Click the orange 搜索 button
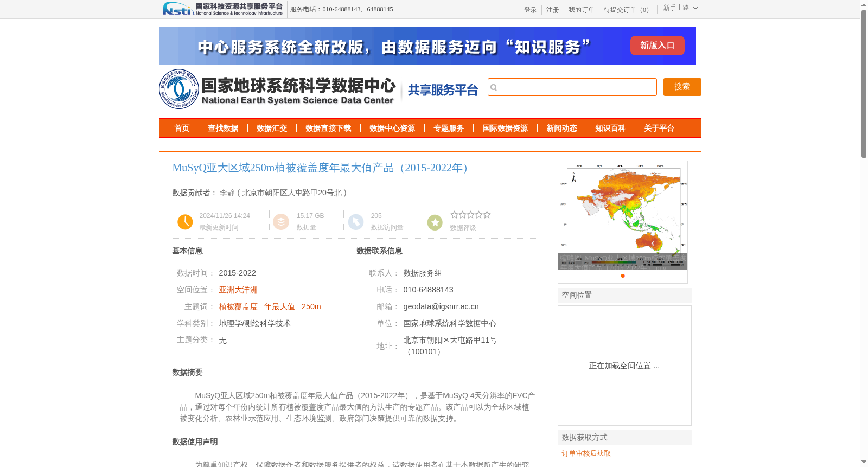The width and height of the screenshot is (868, 467). pyautogui.click(x=682, y=87)
